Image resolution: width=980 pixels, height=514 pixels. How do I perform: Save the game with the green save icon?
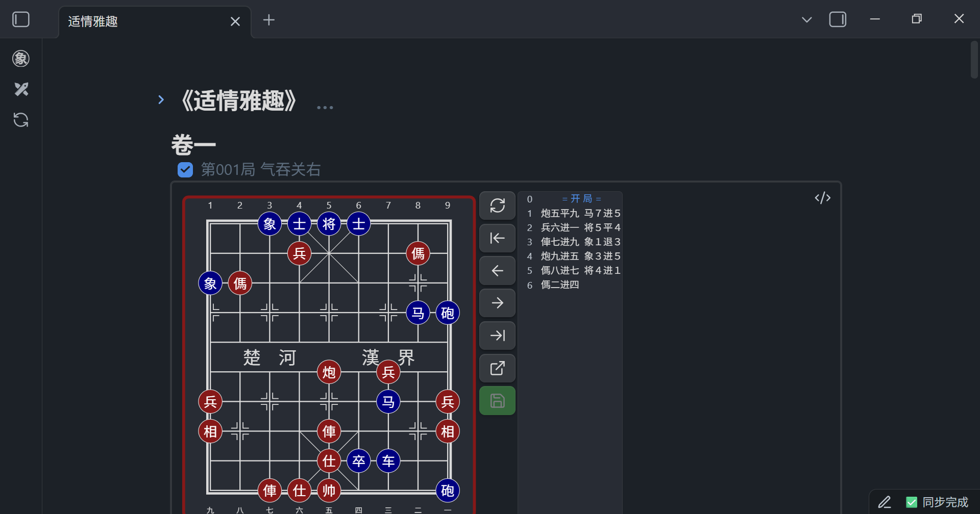pos(497,400)
